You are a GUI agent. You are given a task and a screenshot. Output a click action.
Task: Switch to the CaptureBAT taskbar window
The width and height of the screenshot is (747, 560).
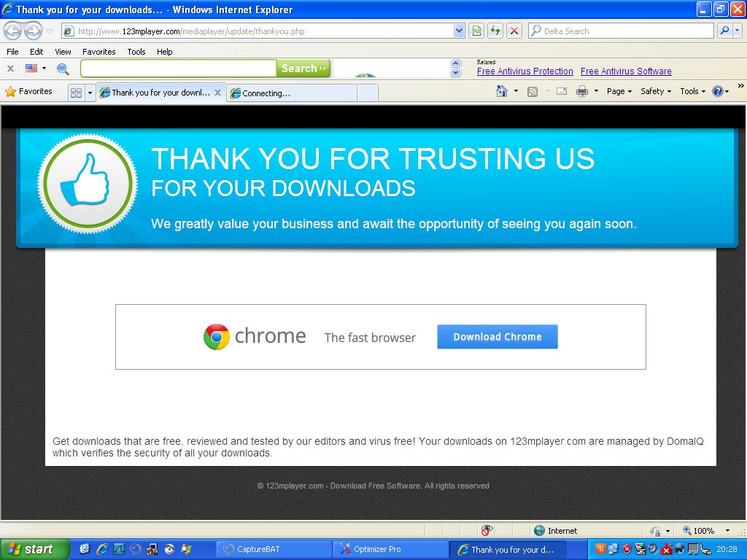(x=274, y=550)
